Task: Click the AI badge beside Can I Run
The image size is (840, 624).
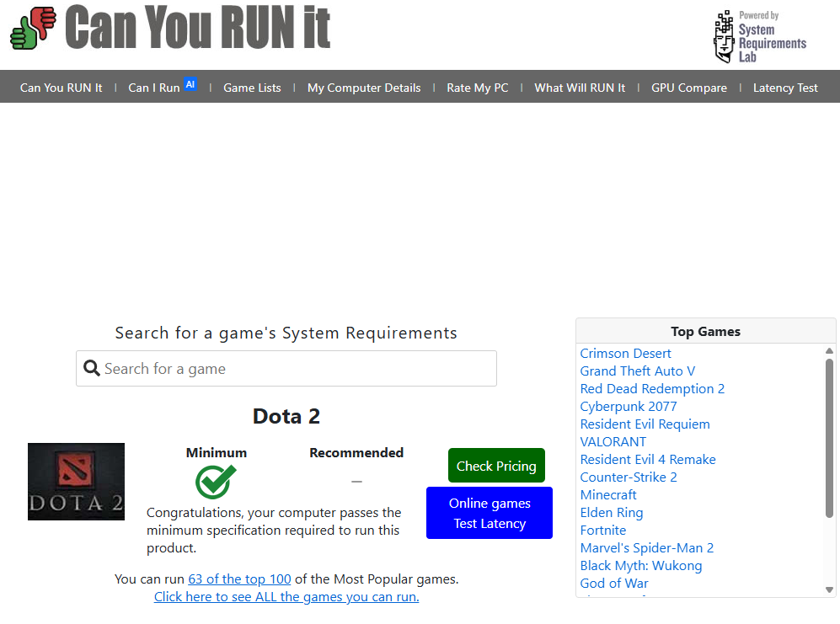Action: 190,84
